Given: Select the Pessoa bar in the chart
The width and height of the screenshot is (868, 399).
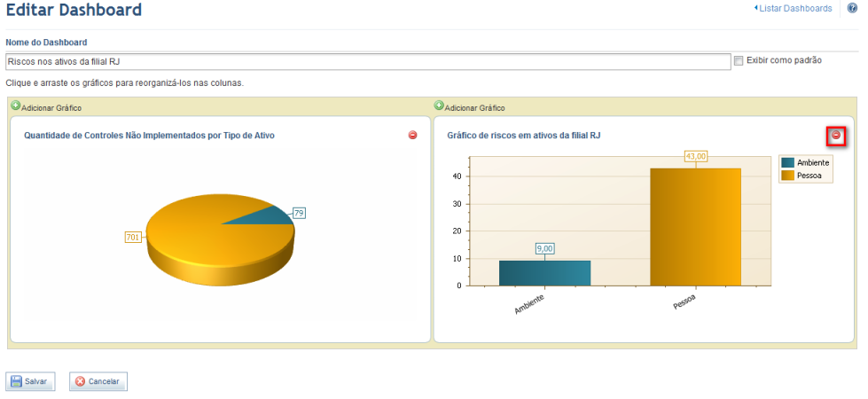Looking at the screenshot, I should [x=695, y=227].
